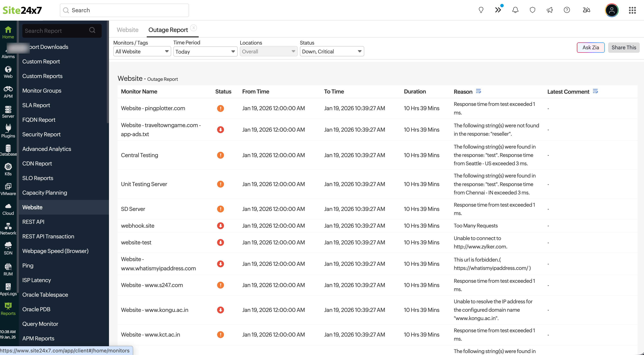
Task: Click the user profile avatar
Action: (x=612, y=10)
